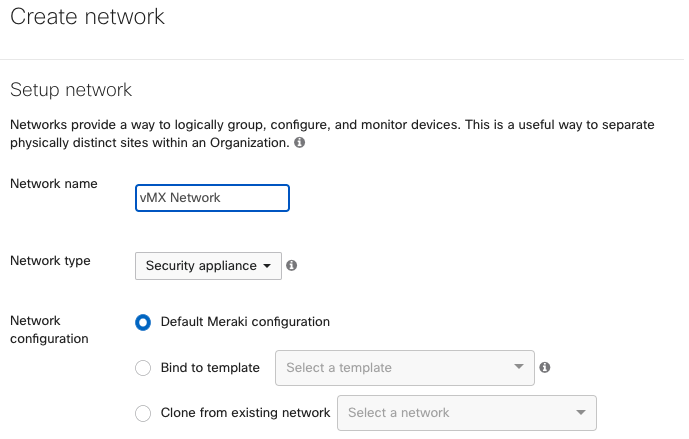
Task: Click the network dropdown arrow
Action: point(581,412)
